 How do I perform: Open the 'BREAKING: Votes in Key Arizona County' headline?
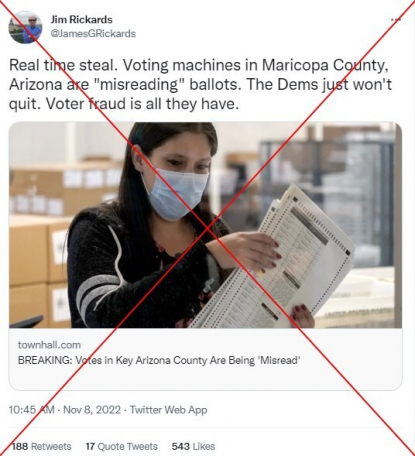point(159,360)
